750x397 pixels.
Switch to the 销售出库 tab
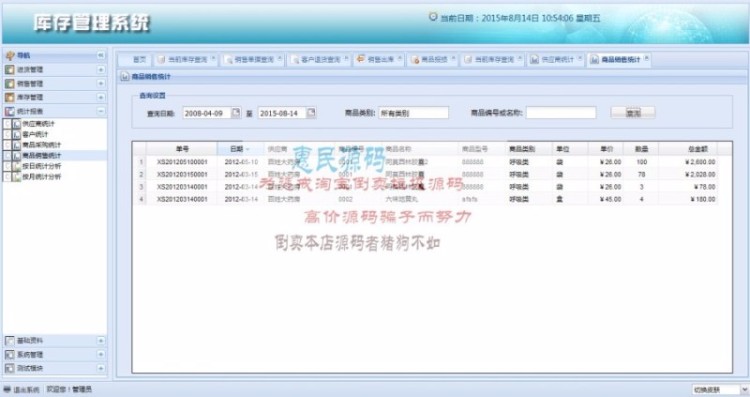click(x=380, y=60)
